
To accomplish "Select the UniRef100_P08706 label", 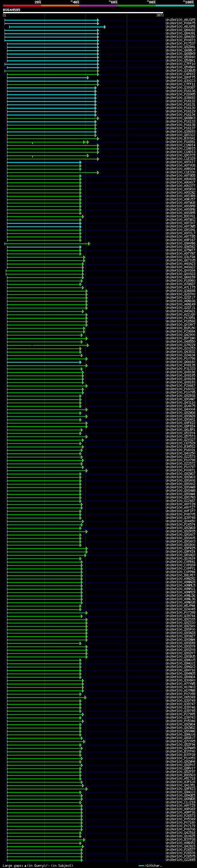I will point(180,829).
